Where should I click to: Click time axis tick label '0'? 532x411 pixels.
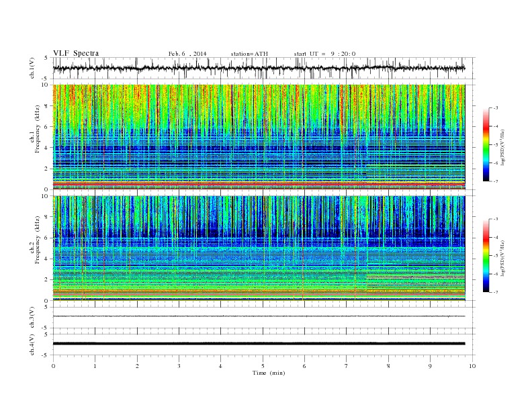[53, 366]
